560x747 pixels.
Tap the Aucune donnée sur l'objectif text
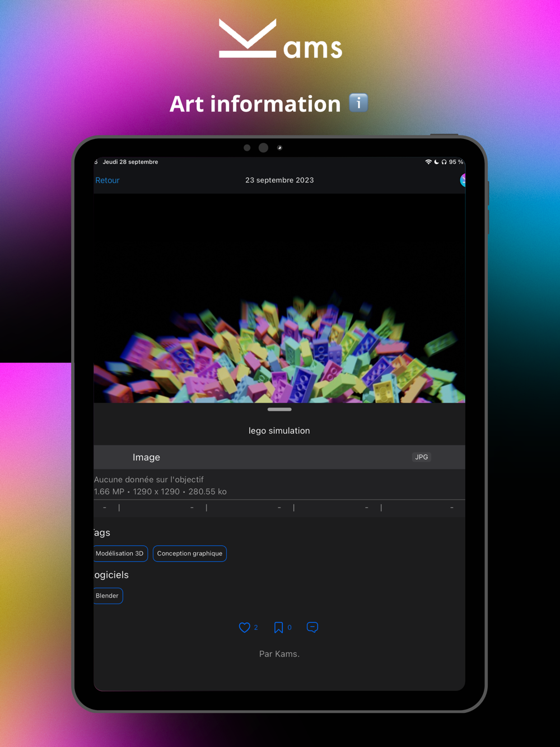(149, 479)
